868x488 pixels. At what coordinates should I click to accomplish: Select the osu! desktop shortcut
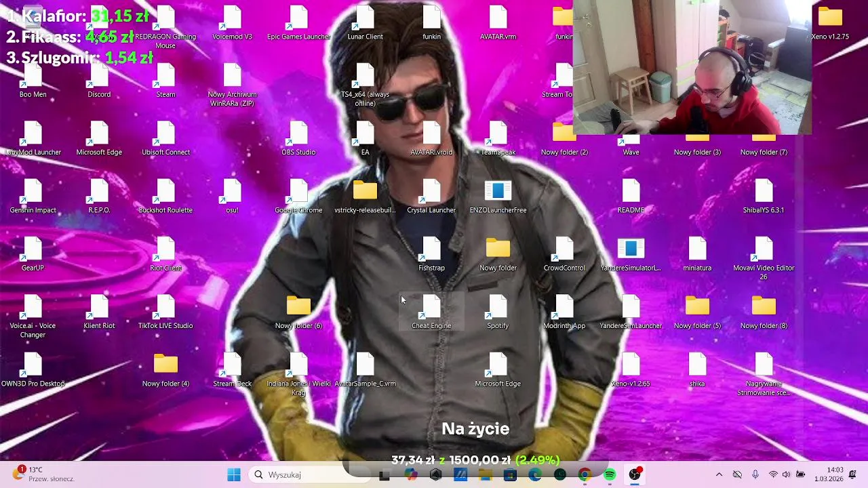[x=232, y=198]
